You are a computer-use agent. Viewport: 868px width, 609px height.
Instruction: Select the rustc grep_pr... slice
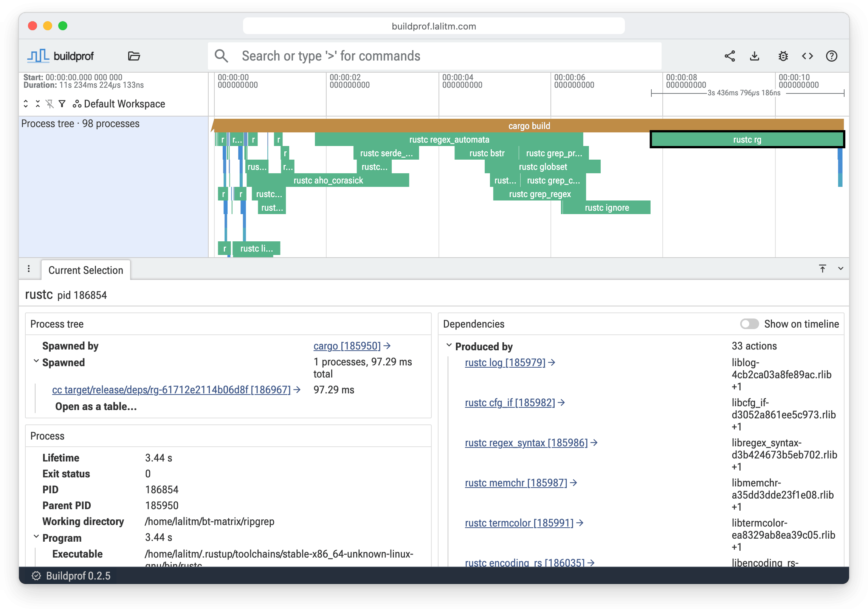[554, 153]
